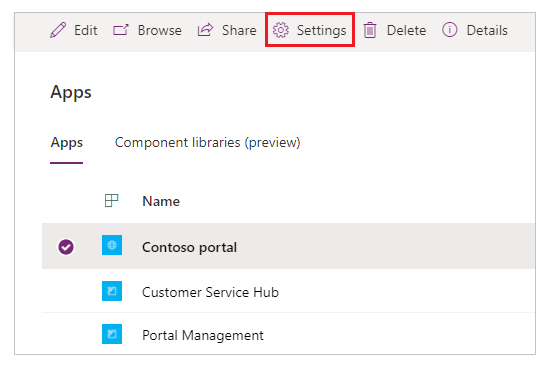
Task: Click the Edit label in toolbar
Action: click(86, 30)
